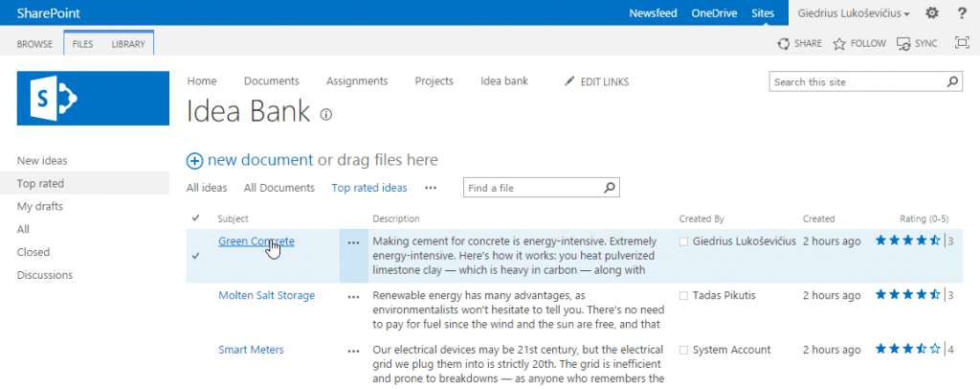Rate Molten Salt Storage with the first star

(x=880, y=294)
